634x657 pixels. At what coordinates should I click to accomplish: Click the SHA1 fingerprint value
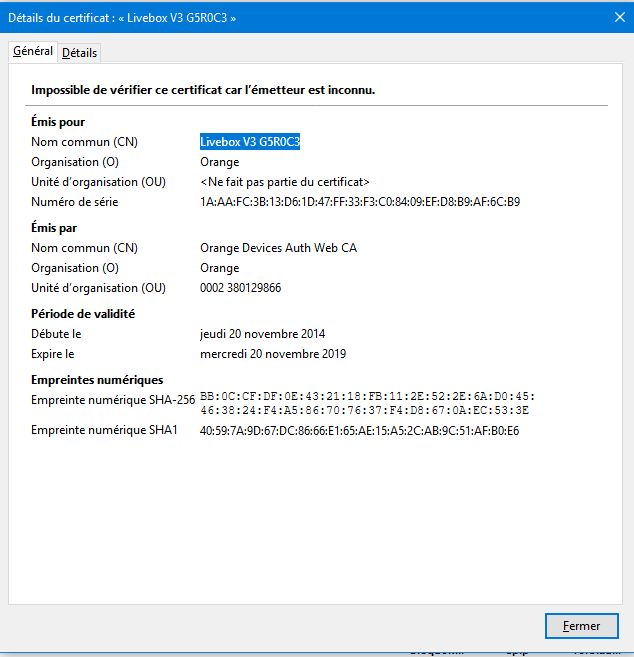359,431
